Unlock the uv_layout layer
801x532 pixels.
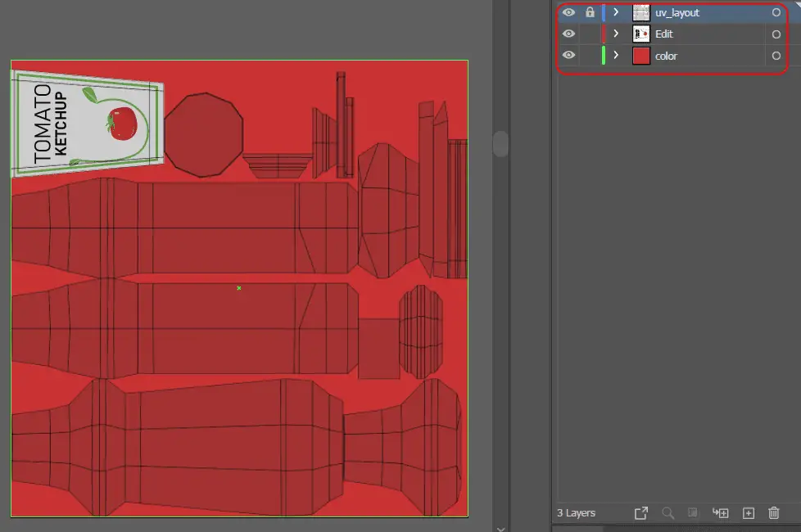[590, 12]
